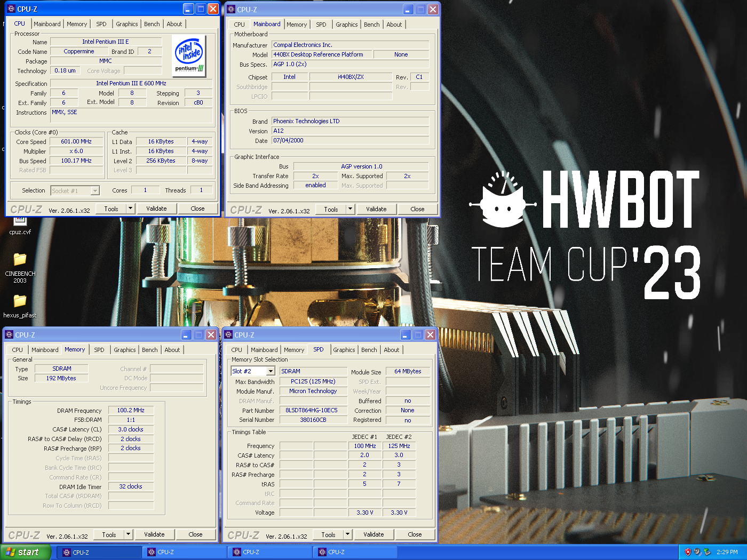The width and height of the screenshot is (747, 560).
Task: Open Tools dropdown arrow in Mainboard window
Action: click(x=350, y=209)
